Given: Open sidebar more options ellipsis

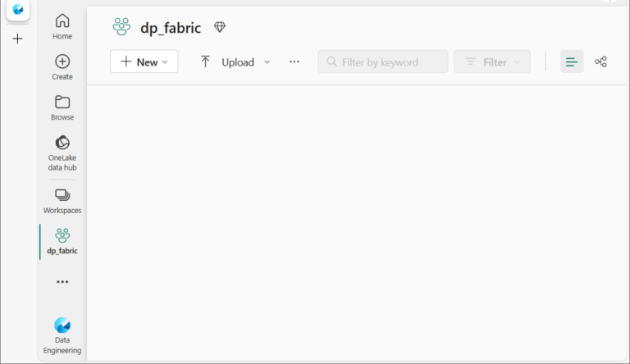Looking at the screenshot, I should 62,282.
